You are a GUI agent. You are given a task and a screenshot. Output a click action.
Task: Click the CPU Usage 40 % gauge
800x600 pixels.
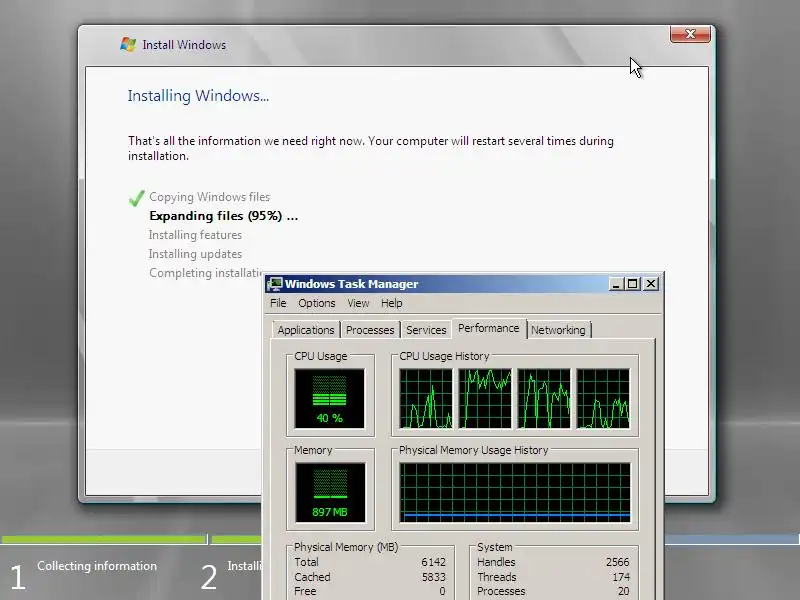pyautogui.click(x=330, y=398)
